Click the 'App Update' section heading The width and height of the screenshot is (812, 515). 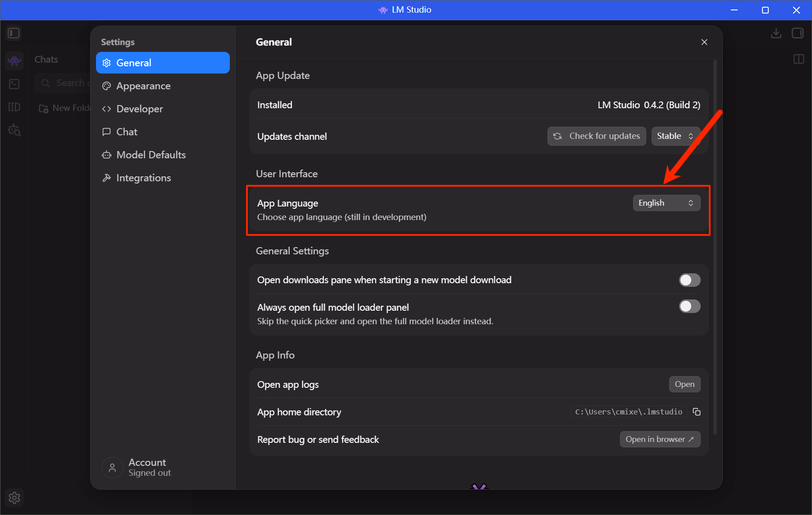tap(283, 76)
